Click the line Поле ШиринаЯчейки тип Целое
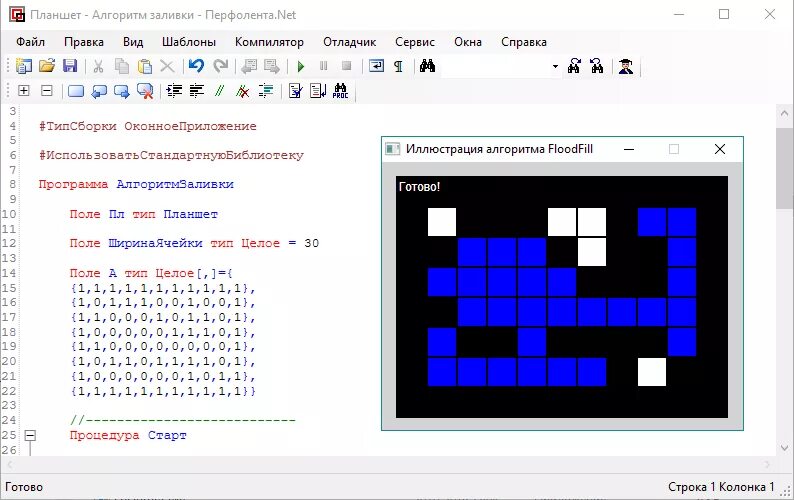The image size is (794, 500). click(194, 243)
